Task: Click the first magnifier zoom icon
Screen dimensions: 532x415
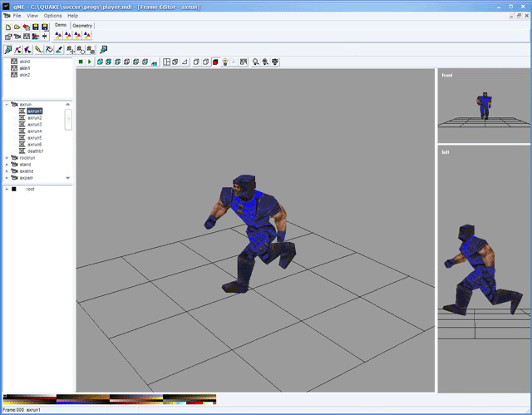Action: tap(256, 62)
